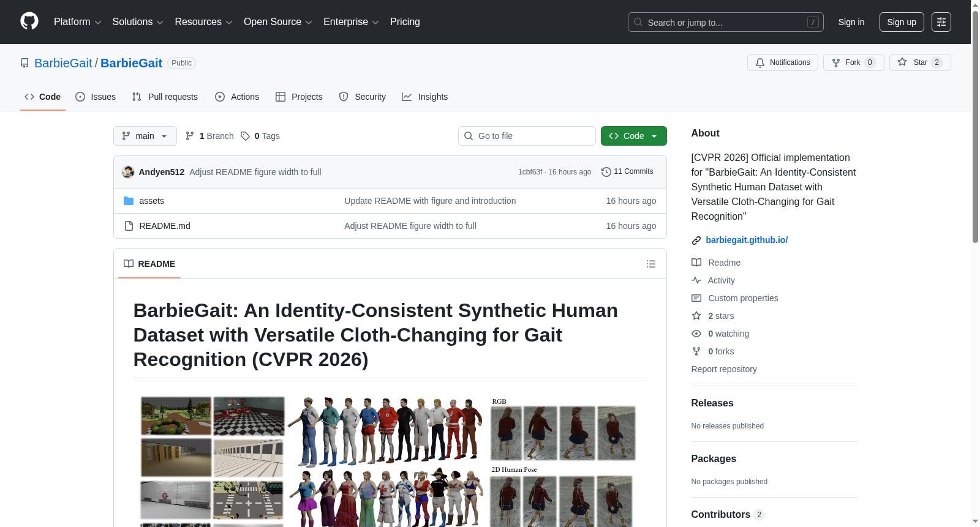Image resolution: width=980 pixels, height=527 pixels.
Task: Click the Sign up button
Action: (x=902, y=22)
